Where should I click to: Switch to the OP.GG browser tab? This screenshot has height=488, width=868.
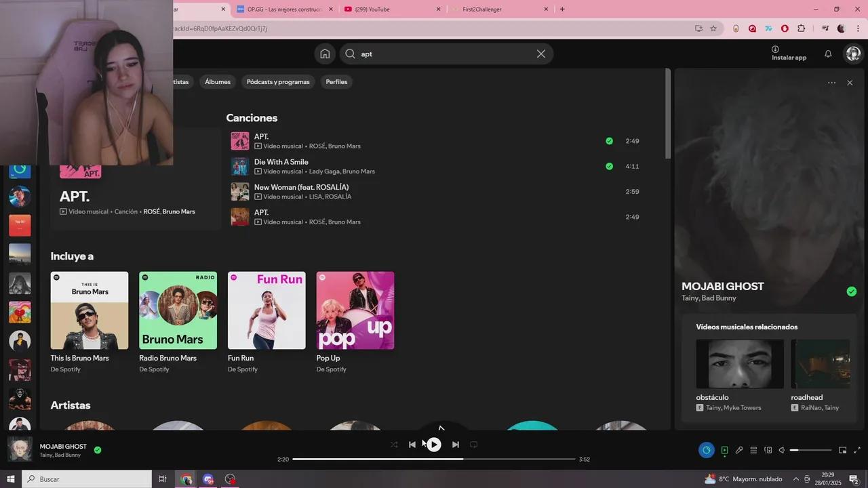(285, 9)
